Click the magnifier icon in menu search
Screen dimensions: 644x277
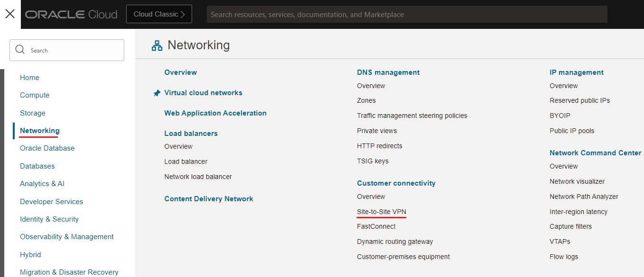(20, 50)
